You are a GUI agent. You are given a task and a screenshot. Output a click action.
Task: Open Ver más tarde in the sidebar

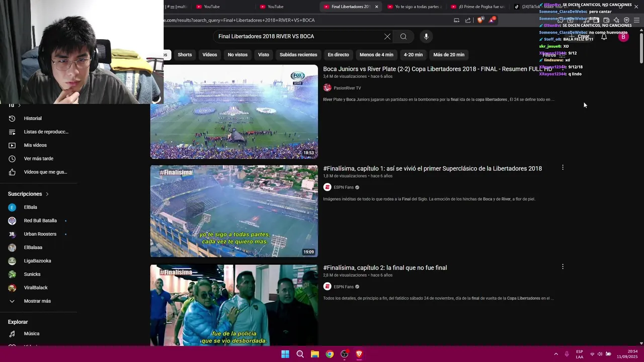click(39, 158)
